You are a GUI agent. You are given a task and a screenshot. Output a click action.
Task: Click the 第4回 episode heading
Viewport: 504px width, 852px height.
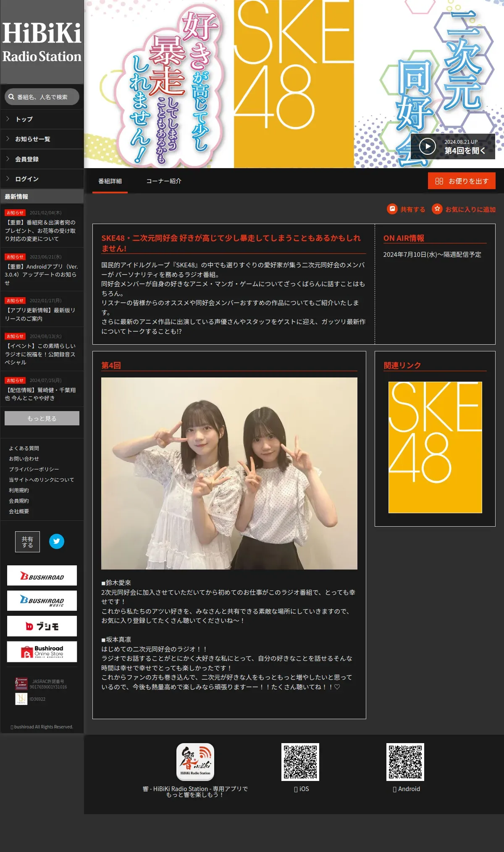pos(111,365)
